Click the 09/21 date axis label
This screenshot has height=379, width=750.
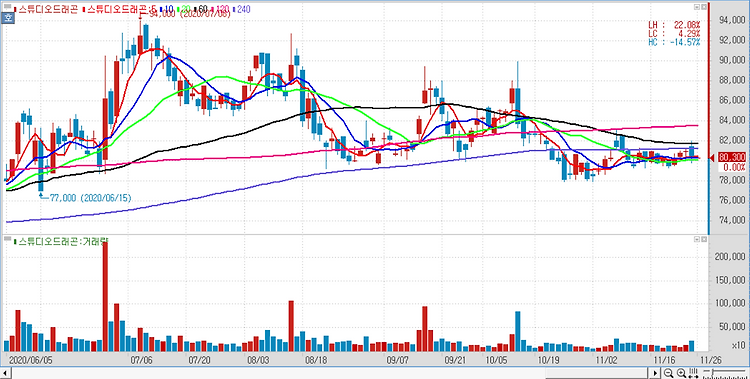tap(456, 359)
